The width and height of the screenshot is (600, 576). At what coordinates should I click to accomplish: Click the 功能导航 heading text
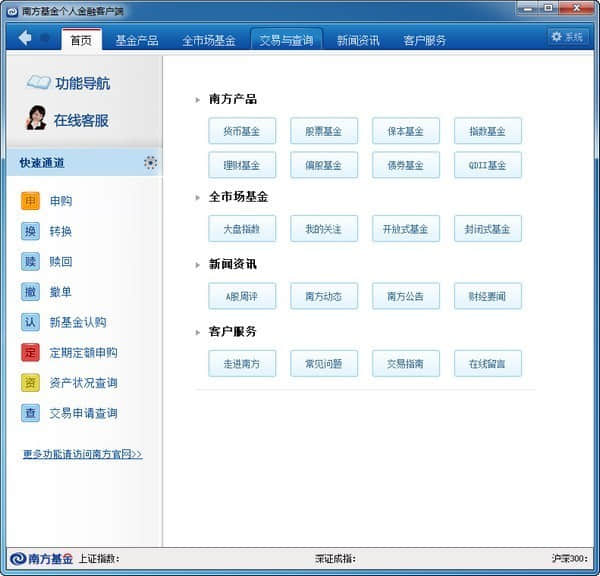[83, 83]
